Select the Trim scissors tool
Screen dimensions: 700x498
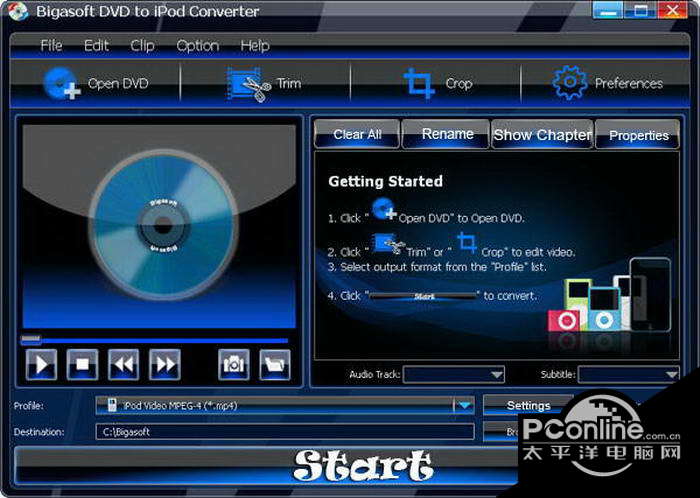249,84
